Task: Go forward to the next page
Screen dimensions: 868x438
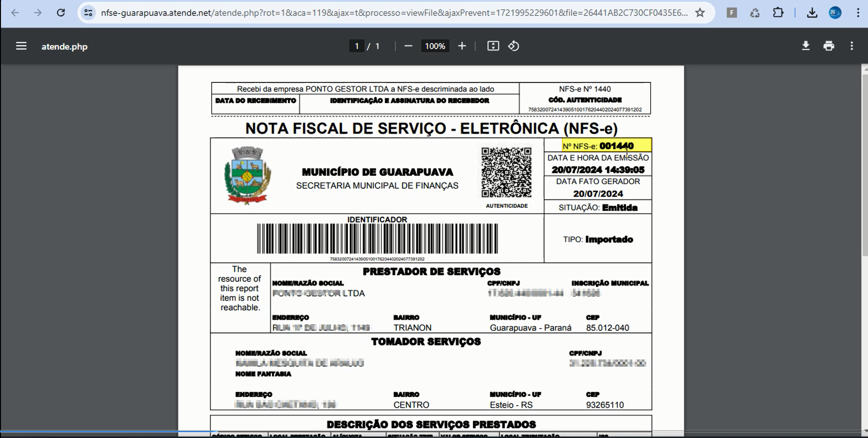Action: pyautogui.click(x=38, y=13)
